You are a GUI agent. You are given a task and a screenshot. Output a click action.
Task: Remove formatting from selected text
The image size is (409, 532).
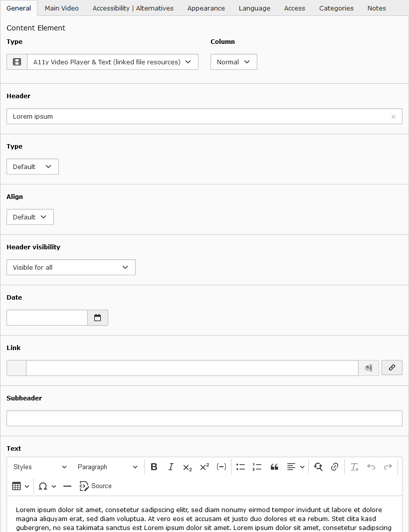tap(354, 467)
